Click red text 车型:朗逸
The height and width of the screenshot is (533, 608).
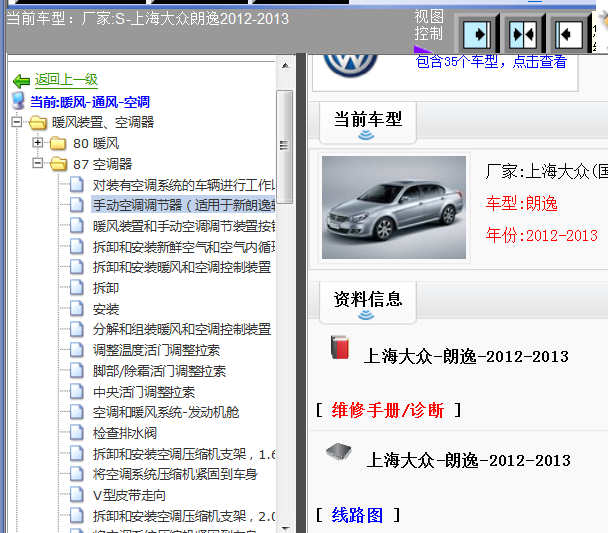click(x=522, y=204)
